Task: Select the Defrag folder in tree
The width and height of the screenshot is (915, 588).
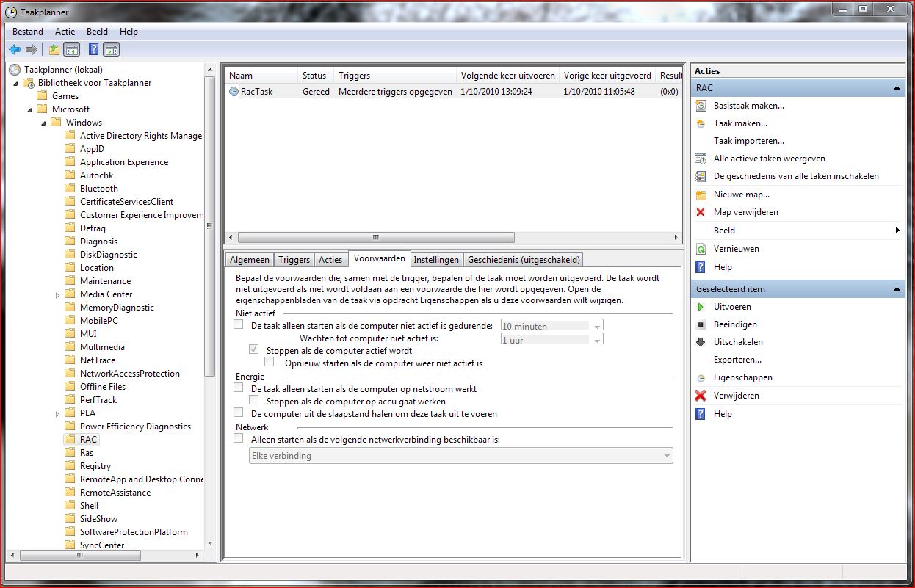Action: click(93, 228)
